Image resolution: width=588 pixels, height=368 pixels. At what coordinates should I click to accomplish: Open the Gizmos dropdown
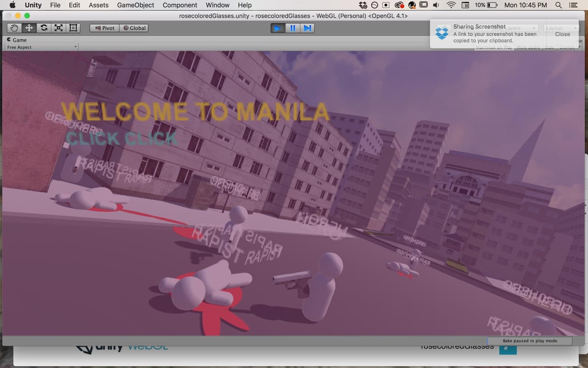tap(569, 47)
